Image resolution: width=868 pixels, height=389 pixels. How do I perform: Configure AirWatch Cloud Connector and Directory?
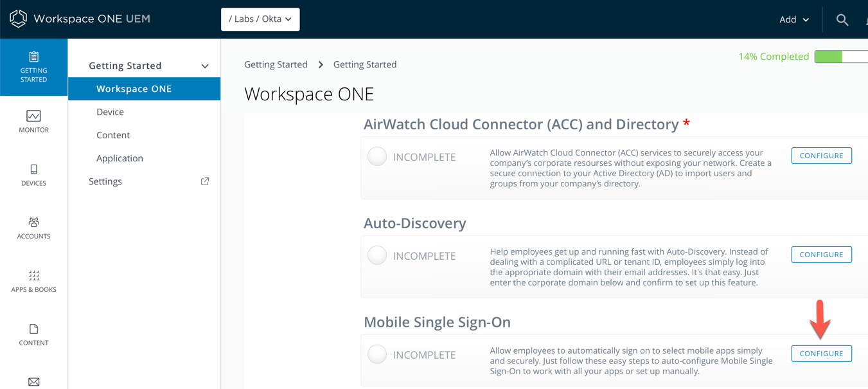coord(821,156)
